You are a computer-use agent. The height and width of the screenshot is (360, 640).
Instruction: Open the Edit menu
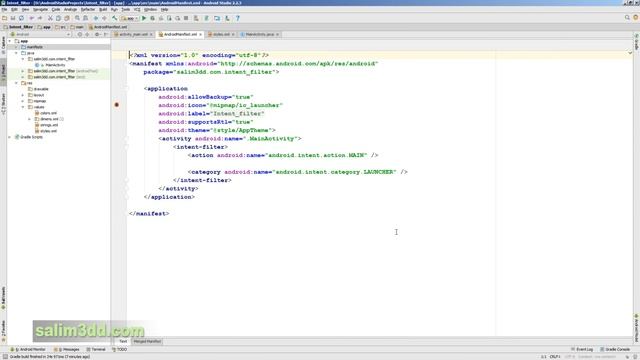pos(14,9)
